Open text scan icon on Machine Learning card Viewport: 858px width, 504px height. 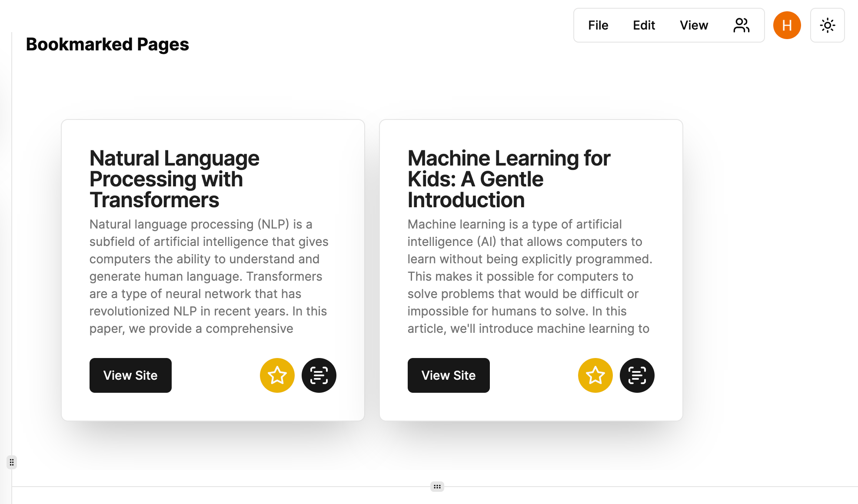[x=637, y=375]
